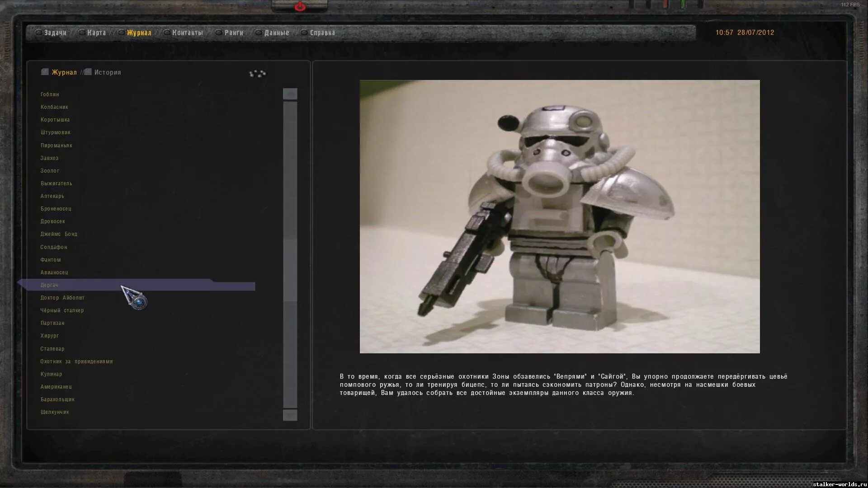The width and height of the screenshot is (868, 488).
Task: Click the Lego power armor figure image
Action: tap(560, 216)
